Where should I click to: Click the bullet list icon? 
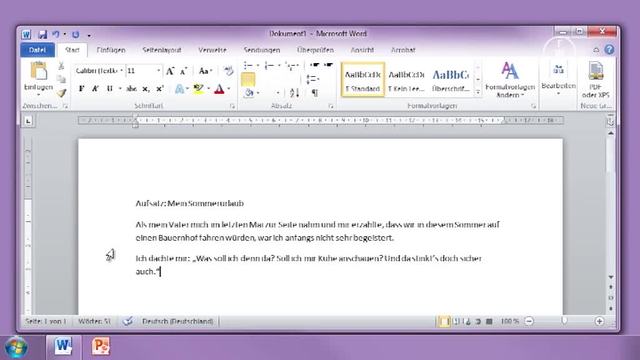point(248,65)
